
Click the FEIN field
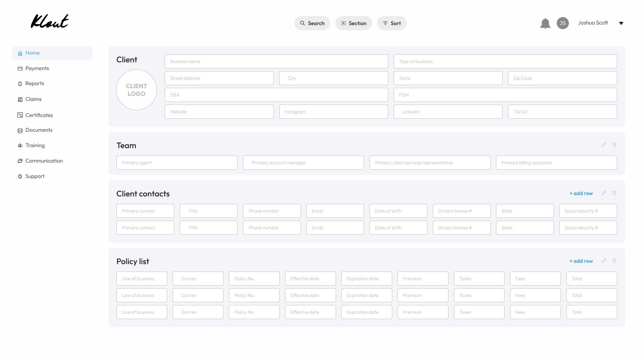click(505, 95)
